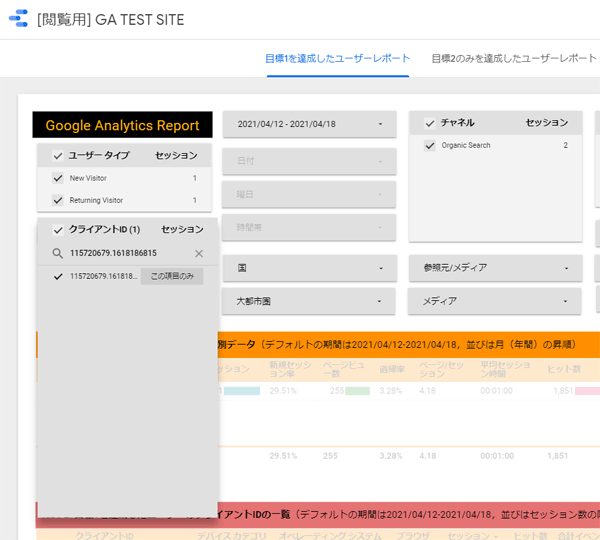600x540 pixels.
Task: Click the [閲覧用] GA TEST SITE title
Action: point(111,20)
